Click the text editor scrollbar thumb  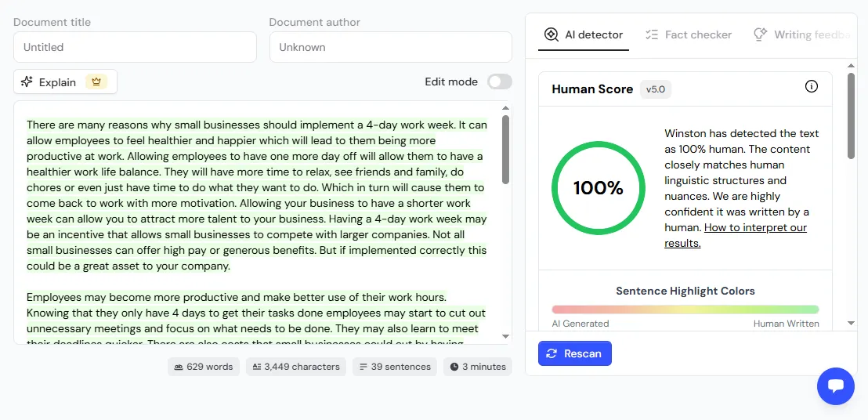pyautogui.click(x=505, y=150)
